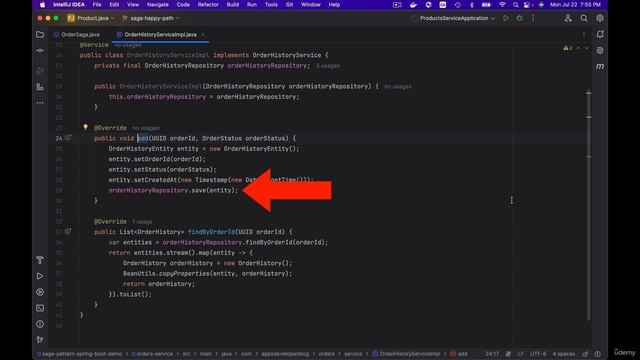Open ProductsServiceApplication run configuration dropdown
640x360 pixels.
click(x=453, y=18)
